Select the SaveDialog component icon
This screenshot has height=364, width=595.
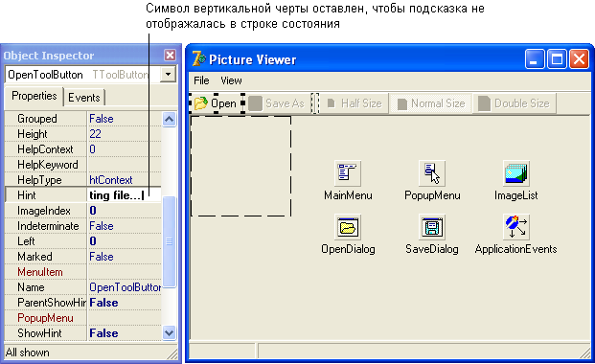tap(432, 227)
